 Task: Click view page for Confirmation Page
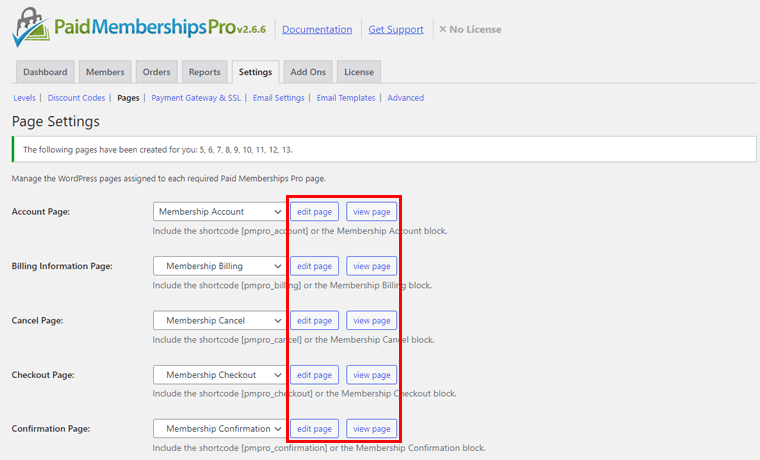(372, 428)
